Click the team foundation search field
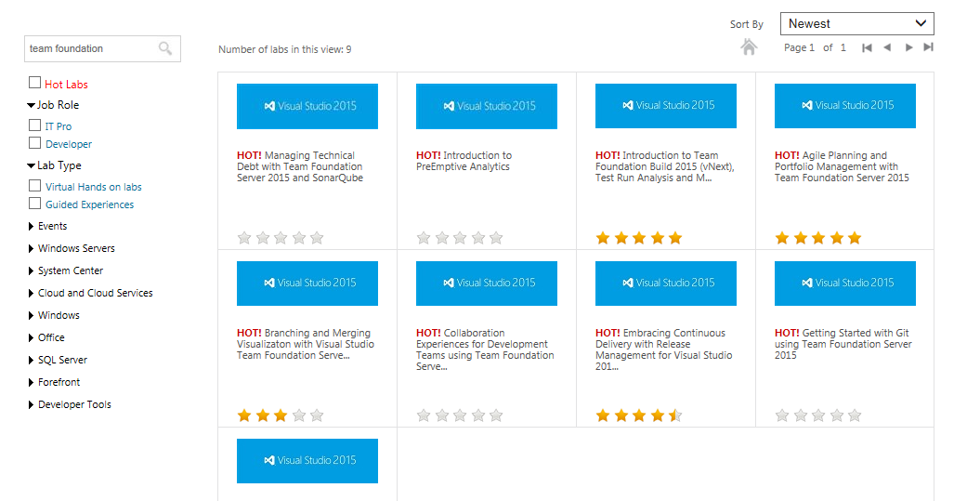The width and height of the screenshot is (980, 501). [90, 48]
